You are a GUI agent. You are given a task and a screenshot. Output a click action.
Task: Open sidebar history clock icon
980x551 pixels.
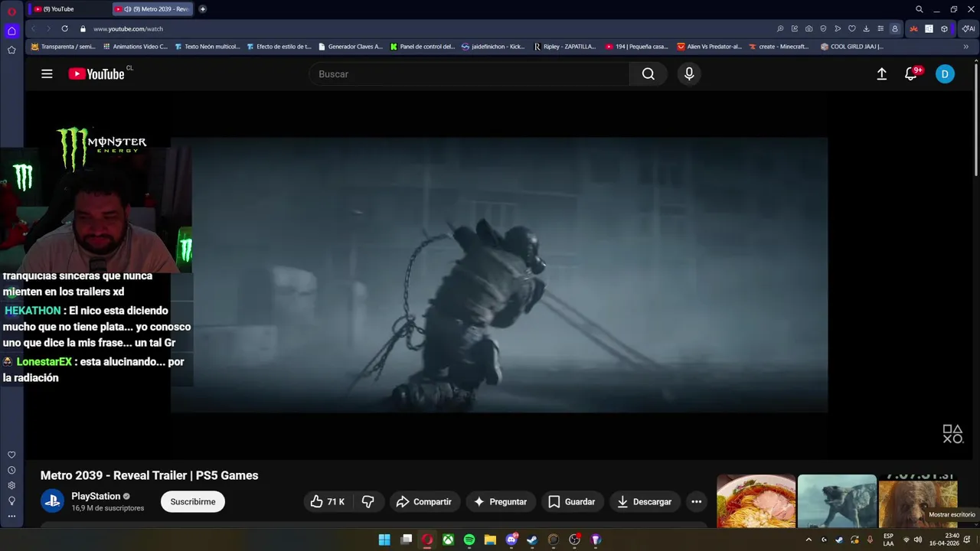(11, 470)
